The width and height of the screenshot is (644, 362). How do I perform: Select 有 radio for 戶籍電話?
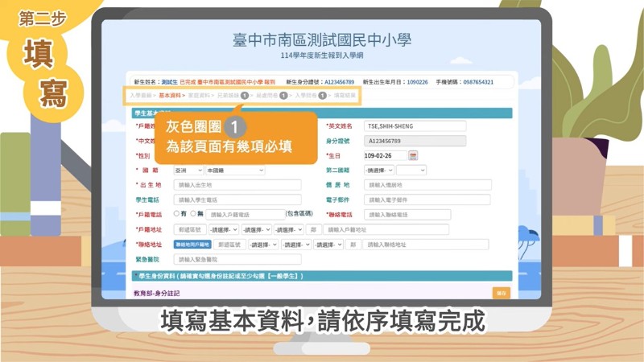click(x=177, y=214)
